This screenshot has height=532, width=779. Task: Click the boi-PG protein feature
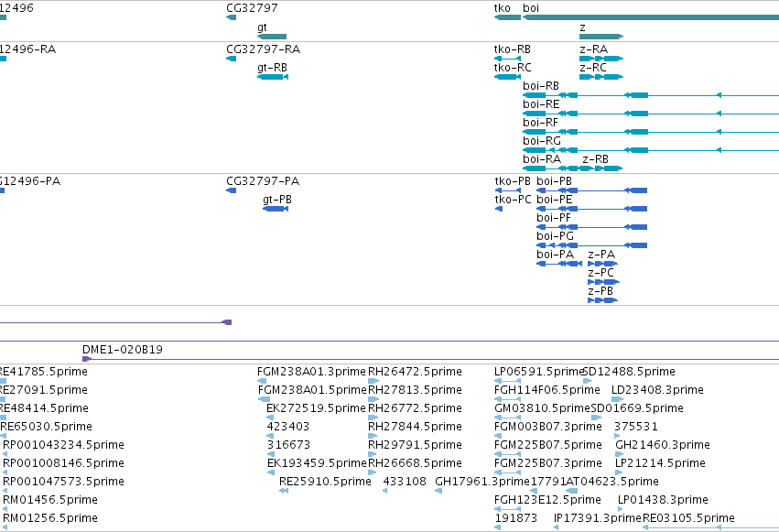(591, 245)
